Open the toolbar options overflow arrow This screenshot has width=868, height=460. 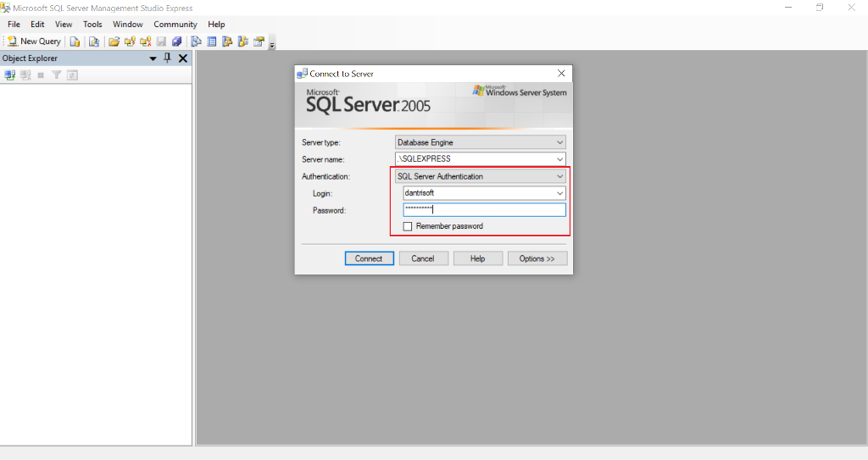[272, 44]
